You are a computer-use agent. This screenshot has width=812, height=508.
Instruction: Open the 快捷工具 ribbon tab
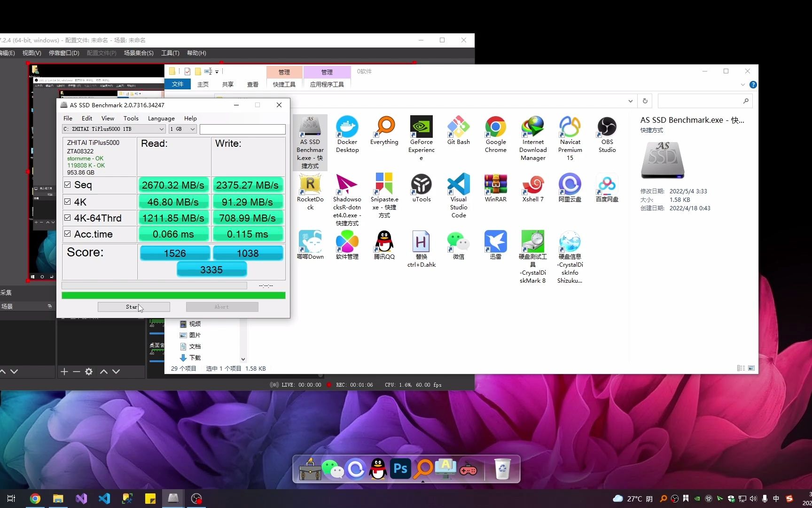tap(284, 84)
